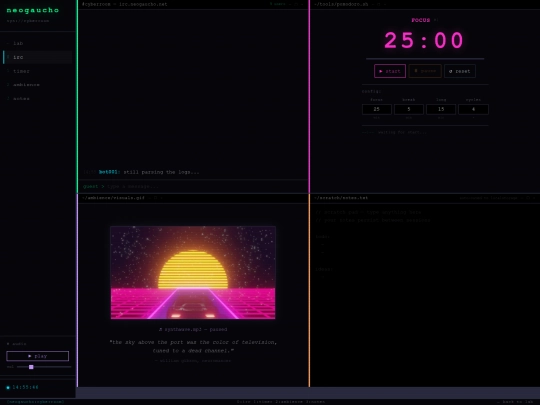The image size is (540, 405).
Task: Start the pomodoro timer
Action: (390, 71)
